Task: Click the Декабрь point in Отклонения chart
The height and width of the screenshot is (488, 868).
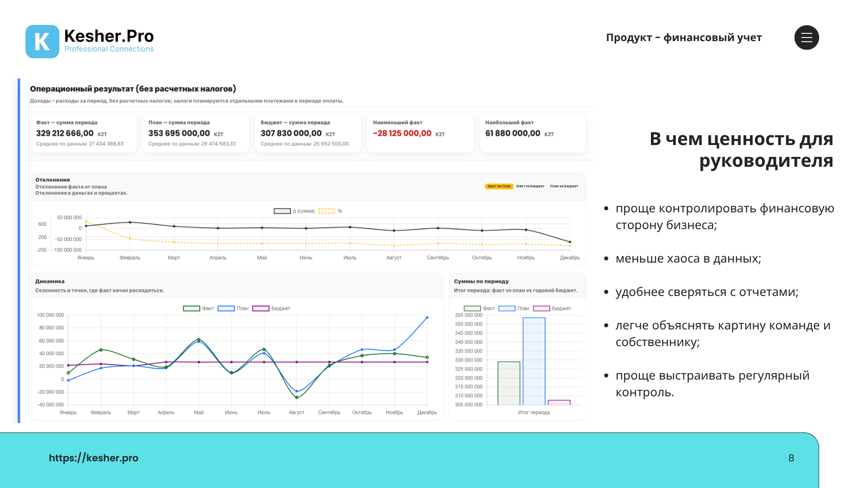Action: 570,242
